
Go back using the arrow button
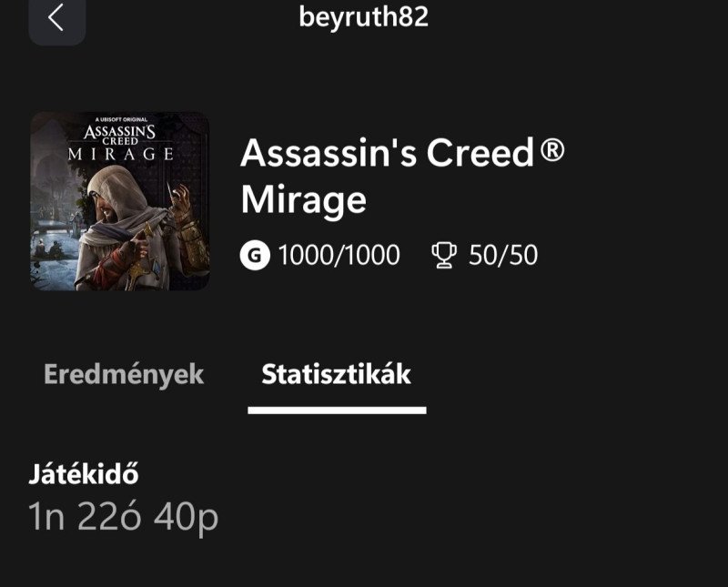[56, 18]
